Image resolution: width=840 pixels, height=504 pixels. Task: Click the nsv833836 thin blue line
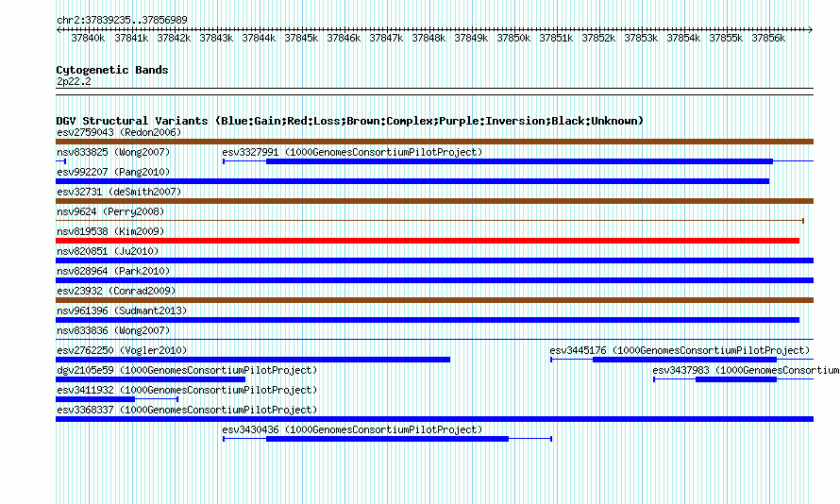click(x=434, y=340)
